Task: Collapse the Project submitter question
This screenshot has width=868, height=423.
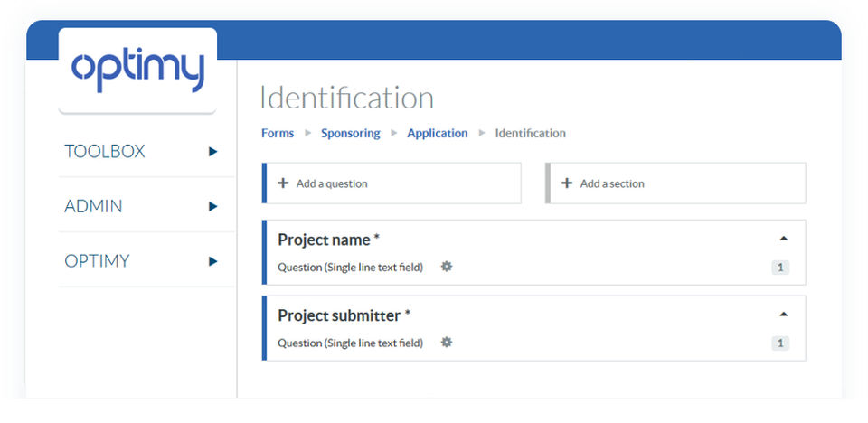Action: pos(783,315)
